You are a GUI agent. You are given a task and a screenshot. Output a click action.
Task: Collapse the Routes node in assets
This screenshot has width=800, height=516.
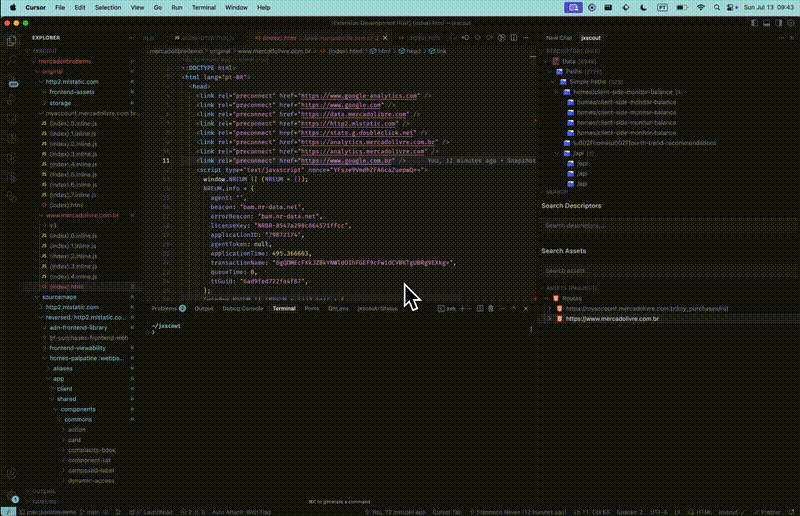(x=547, y=299)
